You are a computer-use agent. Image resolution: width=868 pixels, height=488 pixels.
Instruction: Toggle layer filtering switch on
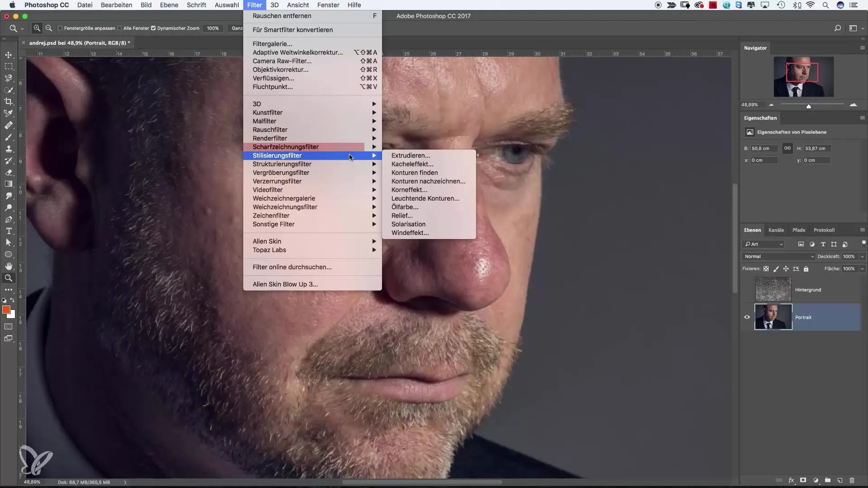[x=863, y=243]
